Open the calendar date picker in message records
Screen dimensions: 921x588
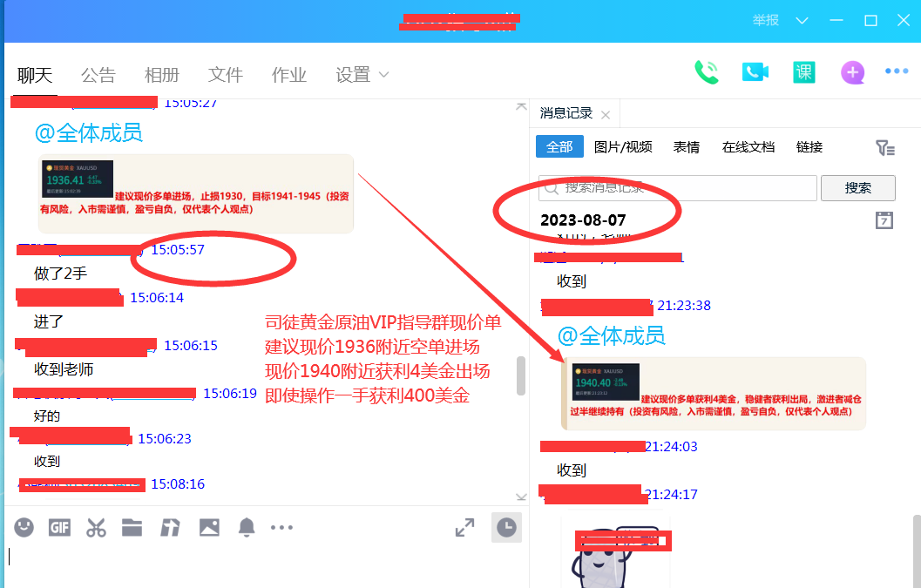[x=884, y=220]
